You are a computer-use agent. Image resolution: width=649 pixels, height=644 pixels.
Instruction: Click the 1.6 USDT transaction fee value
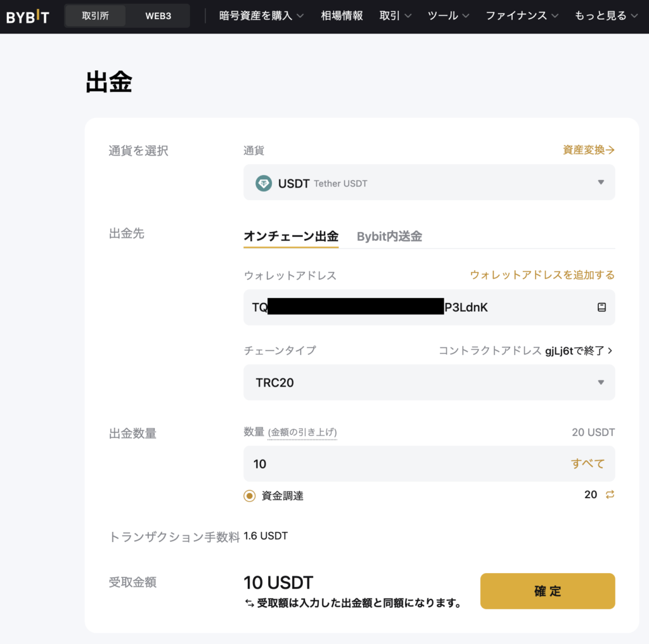tap(266, 536)
